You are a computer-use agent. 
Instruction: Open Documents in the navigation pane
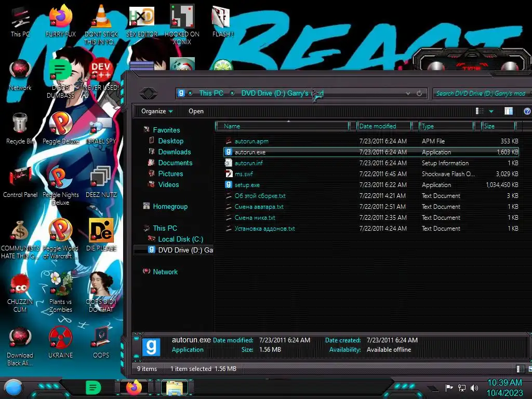click(x=175, y=163)
